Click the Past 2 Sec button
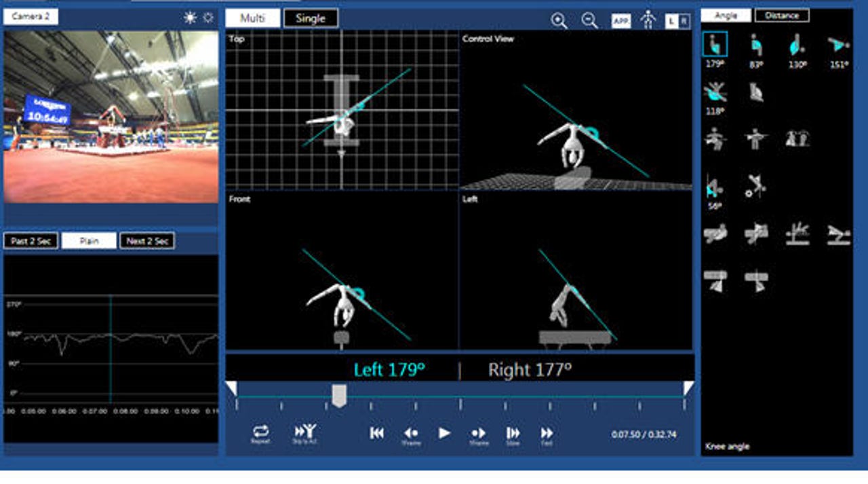The width and height of the screenshot is (868, 484). 31,241
